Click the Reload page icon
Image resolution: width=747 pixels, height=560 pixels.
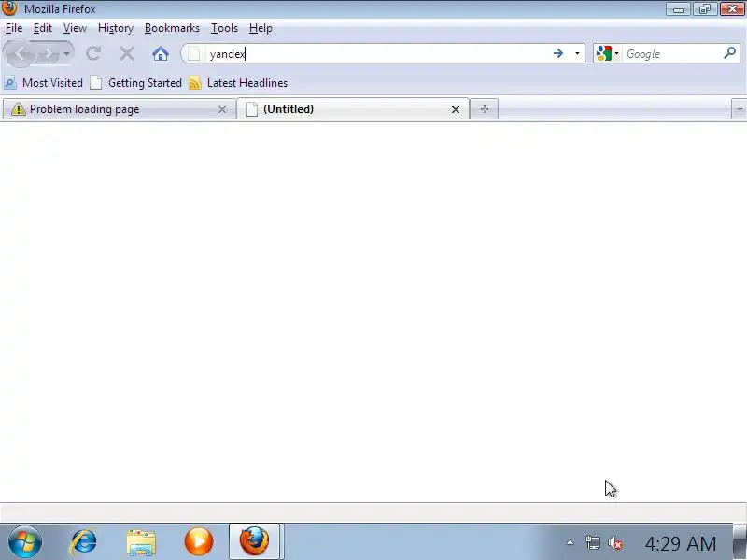[x=93, y=53]
